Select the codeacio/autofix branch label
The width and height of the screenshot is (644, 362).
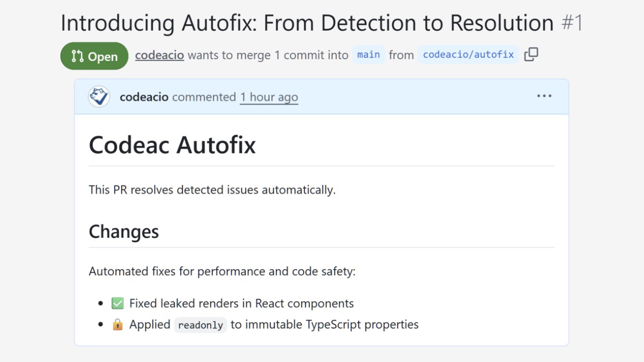click(x=468, y=54)
